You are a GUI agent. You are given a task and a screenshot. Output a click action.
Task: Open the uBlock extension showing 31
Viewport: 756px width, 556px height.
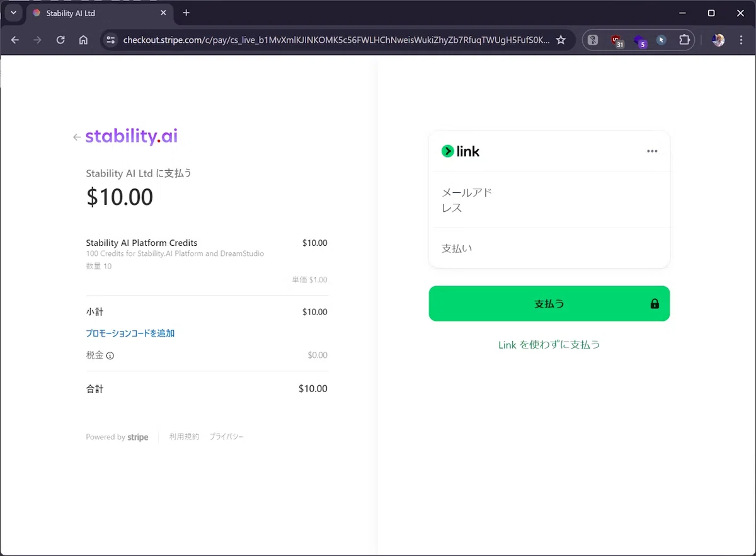pos(617,40)
